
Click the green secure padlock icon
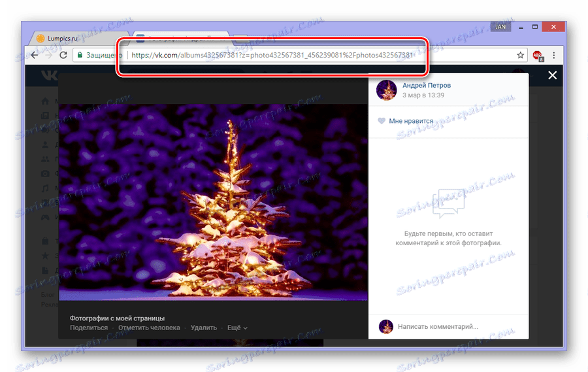(80, 55)
